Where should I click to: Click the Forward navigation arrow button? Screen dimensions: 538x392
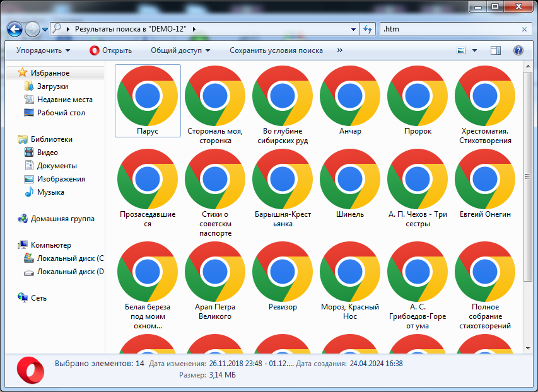(33, 30)
